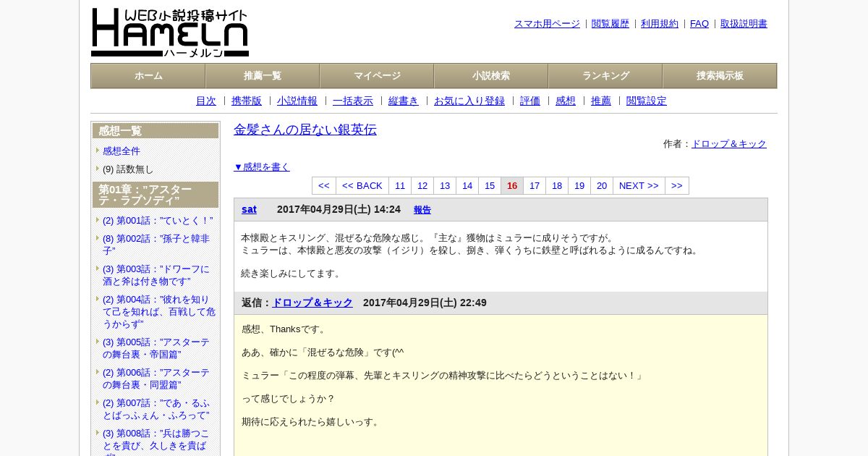
Task: Switch to 携帯版 view
Action: pyautogui.click(x=247, y=101)
